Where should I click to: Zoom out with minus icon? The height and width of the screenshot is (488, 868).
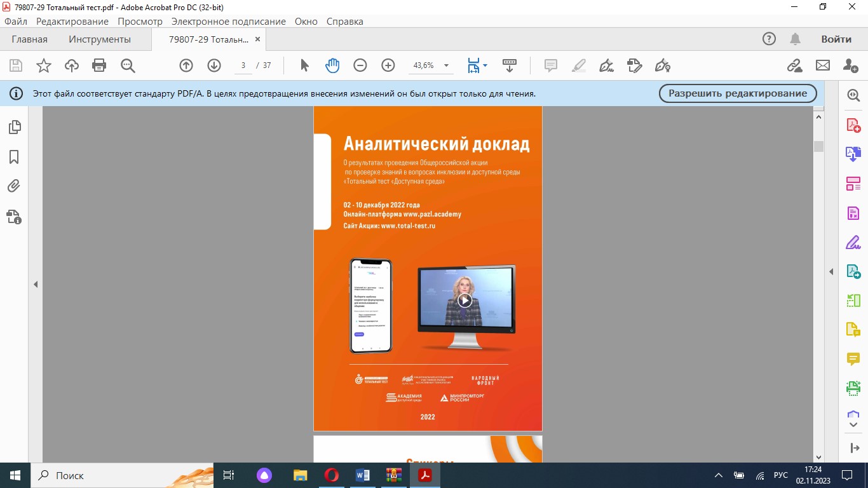[x=360, y=65]
